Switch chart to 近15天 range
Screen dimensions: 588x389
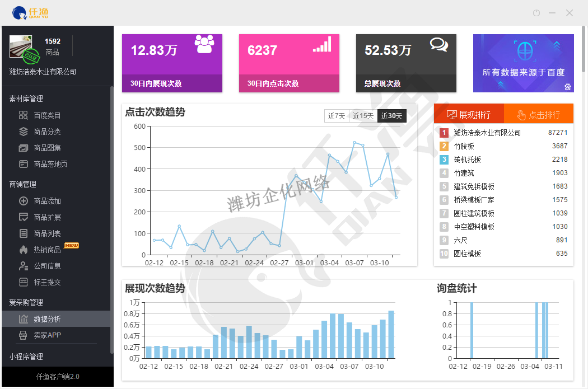point(363,116)
